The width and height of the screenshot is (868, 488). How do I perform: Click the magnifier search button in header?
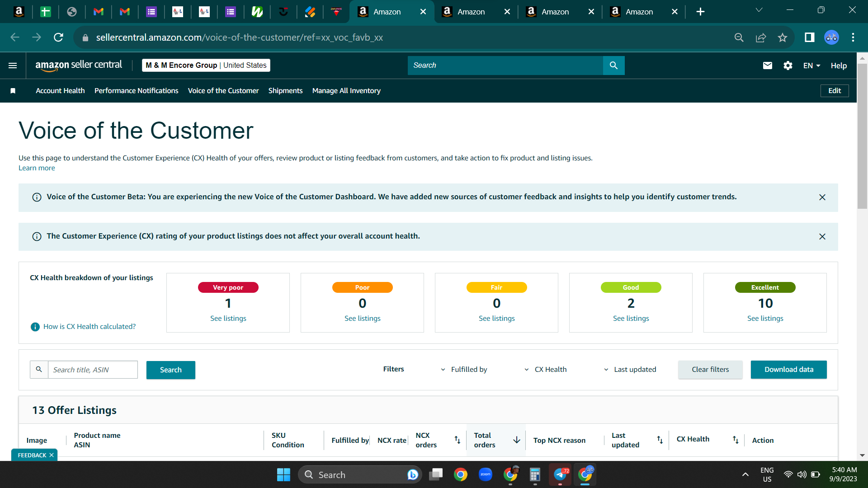click(613, 66)
